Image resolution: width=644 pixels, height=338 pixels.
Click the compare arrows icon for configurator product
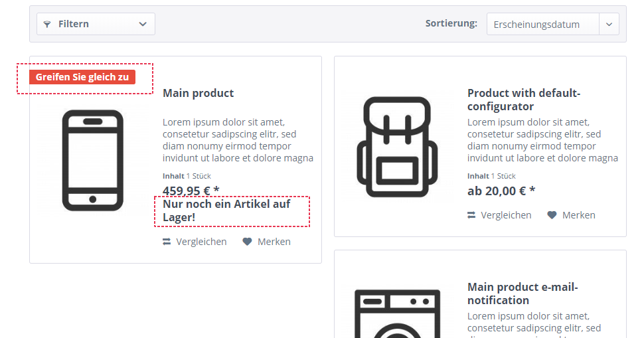471,215
